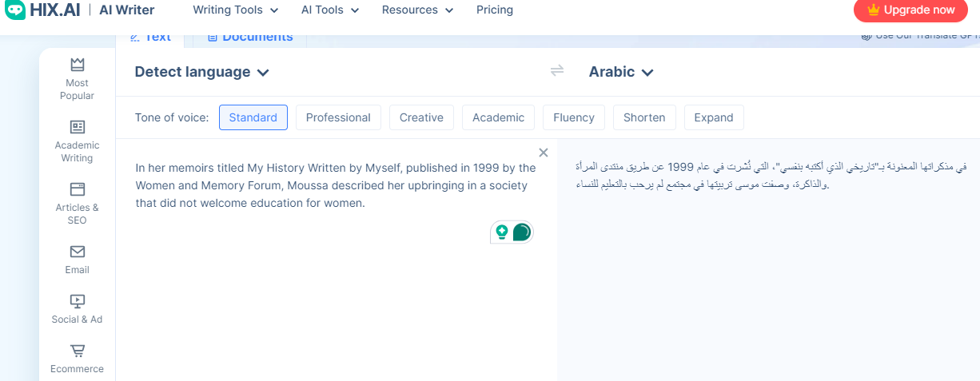Image resolution: width=980 pixels, height=381 pixels.
Task: Open Academic Writing sidebar icon
Action: coord(78,127)
